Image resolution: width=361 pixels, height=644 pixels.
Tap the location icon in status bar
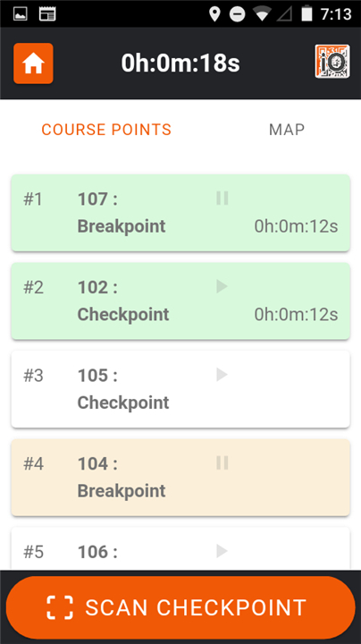pos(214,14)
